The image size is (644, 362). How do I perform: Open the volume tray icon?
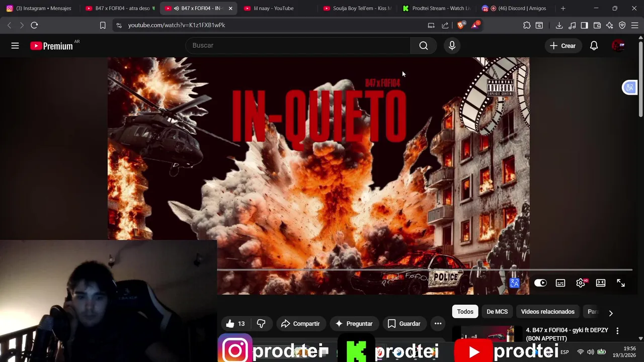coord(590,352)
